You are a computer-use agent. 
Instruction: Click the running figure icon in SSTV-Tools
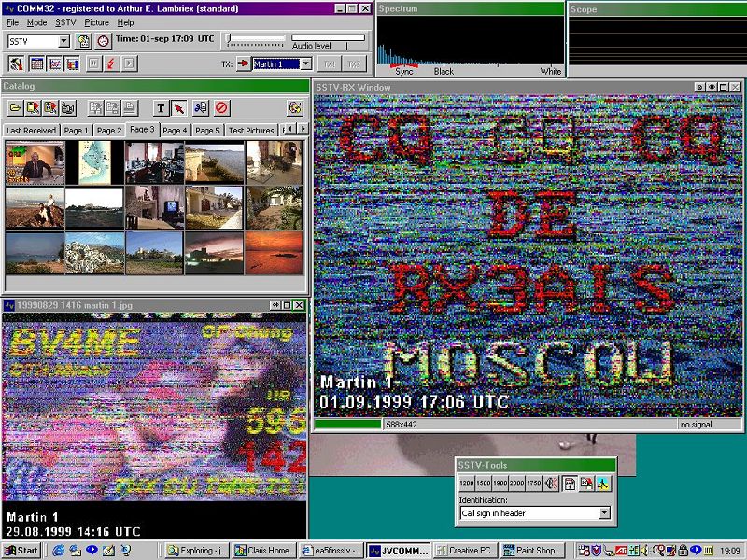pos(603,483)
